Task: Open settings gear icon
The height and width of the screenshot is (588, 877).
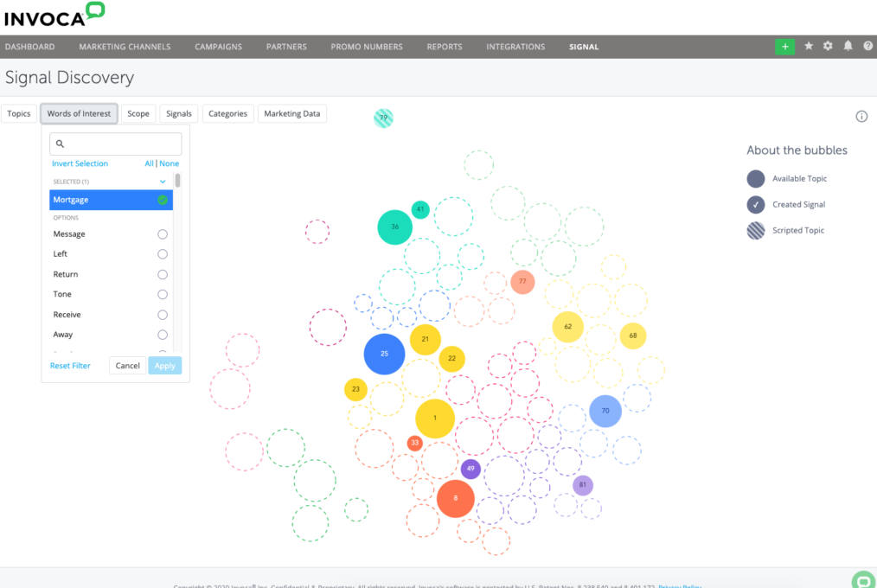Action: (x=828, y=46)
